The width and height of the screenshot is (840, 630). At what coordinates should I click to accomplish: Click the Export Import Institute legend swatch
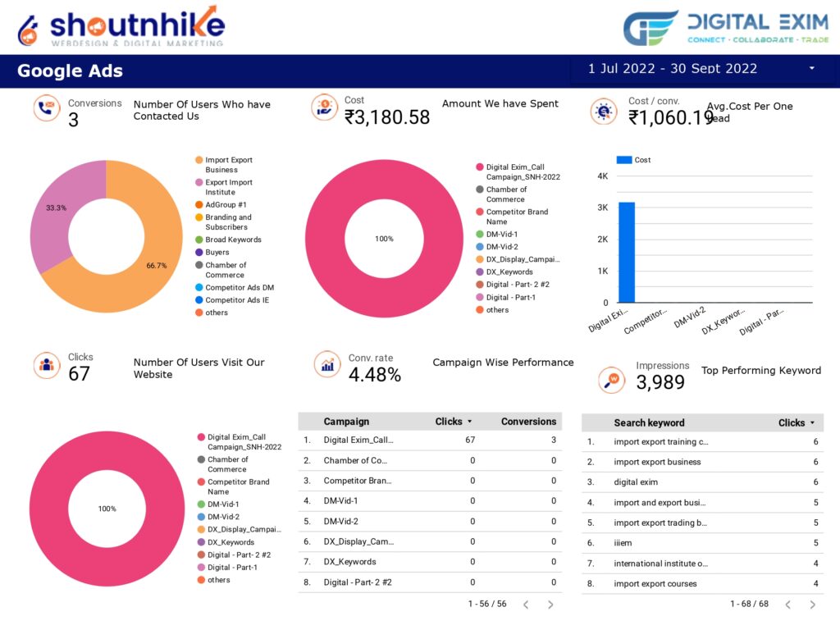coord(199,182)
